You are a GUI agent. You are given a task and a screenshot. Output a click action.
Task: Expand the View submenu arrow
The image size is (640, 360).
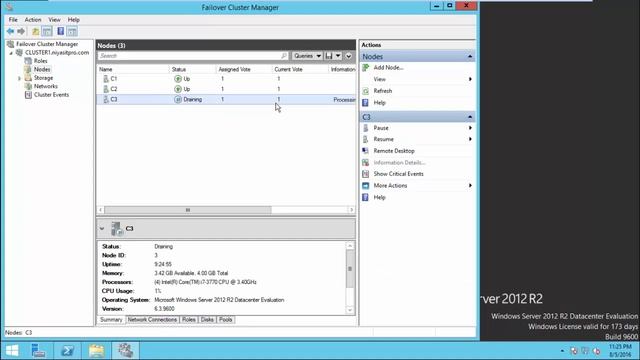click(x=470, y=79)
